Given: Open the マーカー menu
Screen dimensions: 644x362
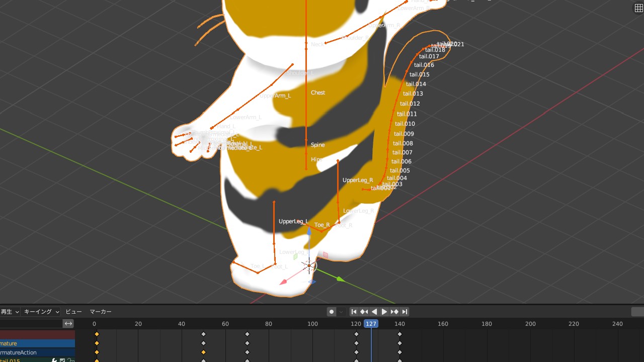Looking at the screenshot, I should point(101,312).
